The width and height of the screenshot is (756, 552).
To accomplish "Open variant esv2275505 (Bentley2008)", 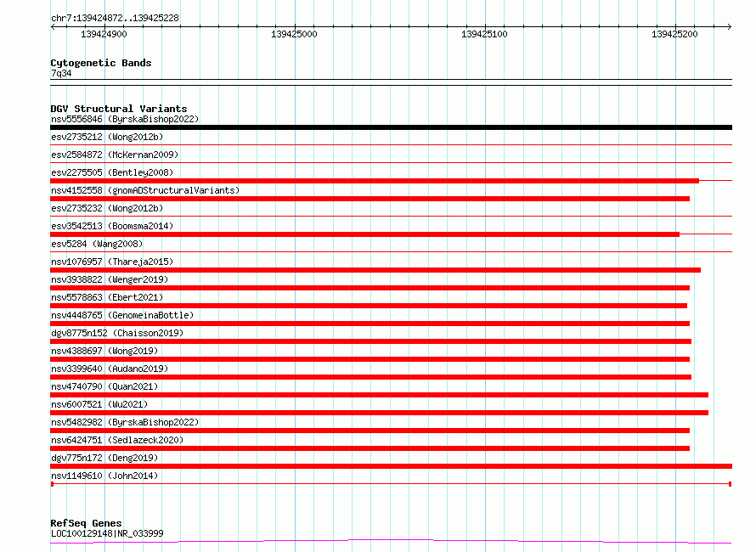I will coord(112,172).
